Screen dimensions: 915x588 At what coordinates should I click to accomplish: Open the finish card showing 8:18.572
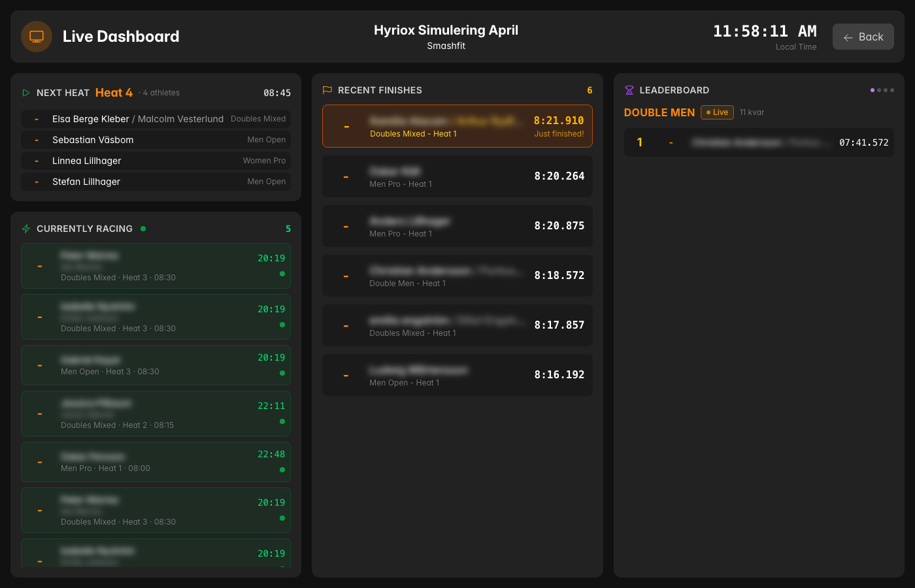pos(457,276)
